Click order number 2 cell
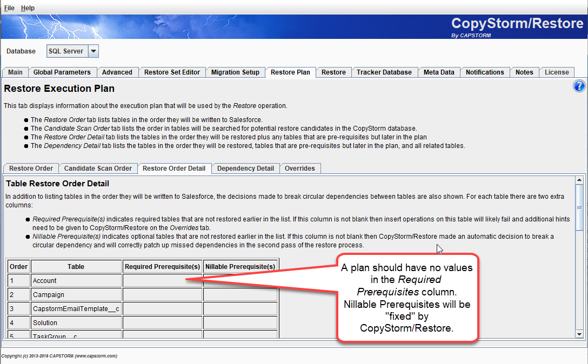 (x=19, y=295)
